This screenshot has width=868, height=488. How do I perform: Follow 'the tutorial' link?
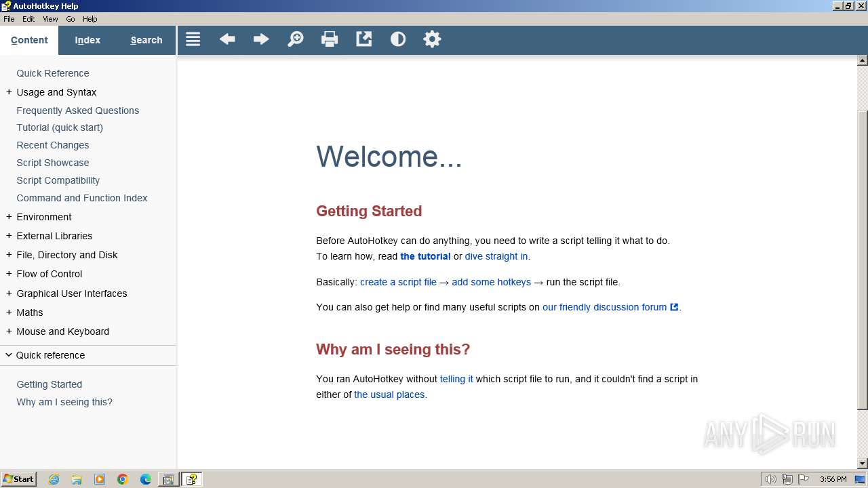point(425,256)
